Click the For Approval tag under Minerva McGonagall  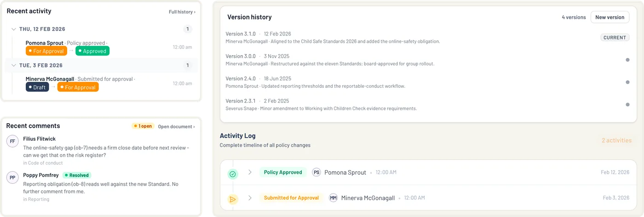click(x=78, y=87)
